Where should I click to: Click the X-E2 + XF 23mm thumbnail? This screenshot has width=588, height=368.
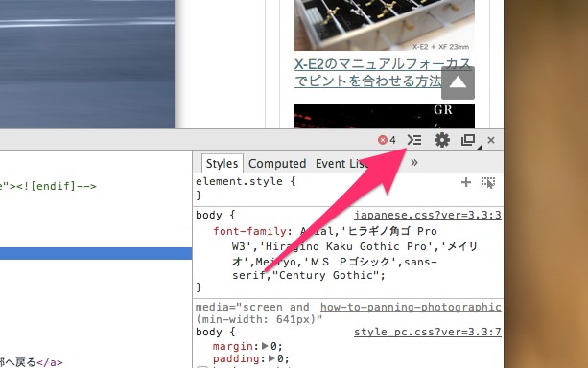(385, 25)
